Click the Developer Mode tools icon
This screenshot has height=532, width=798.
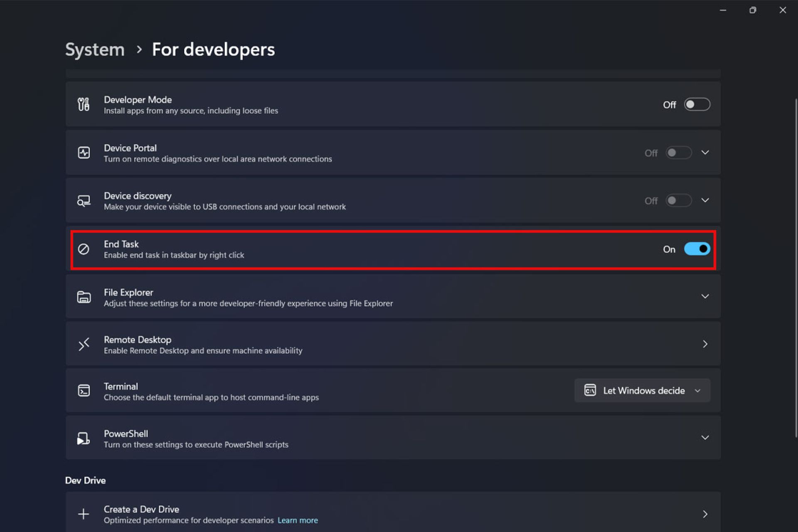[84, 104]
